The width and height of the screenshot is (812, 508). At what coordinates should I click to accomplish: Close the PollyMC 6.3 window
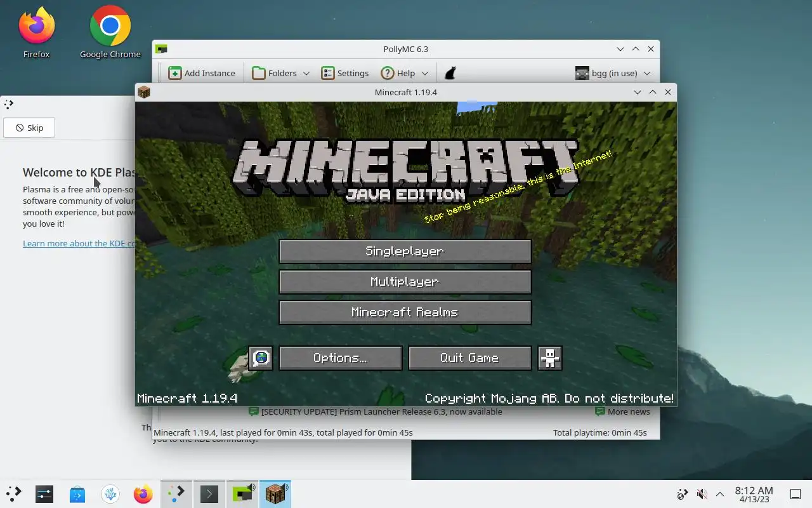point(651,49)
